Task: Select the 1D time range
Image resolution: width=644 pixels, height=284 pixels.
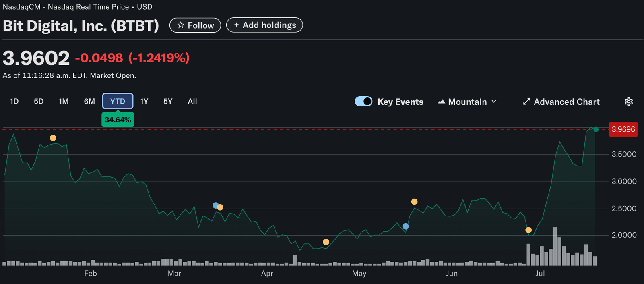Action: pos(14,101)
